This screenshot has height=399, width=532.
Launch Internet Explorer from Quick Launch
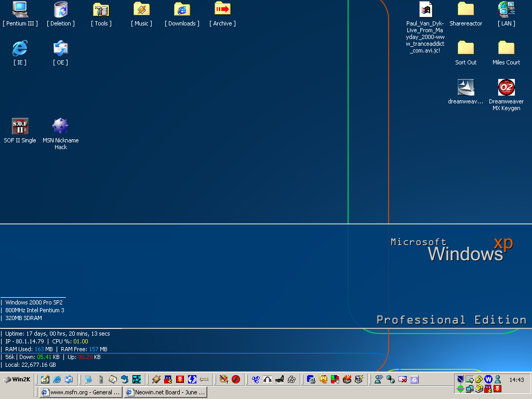pos(57,379)
